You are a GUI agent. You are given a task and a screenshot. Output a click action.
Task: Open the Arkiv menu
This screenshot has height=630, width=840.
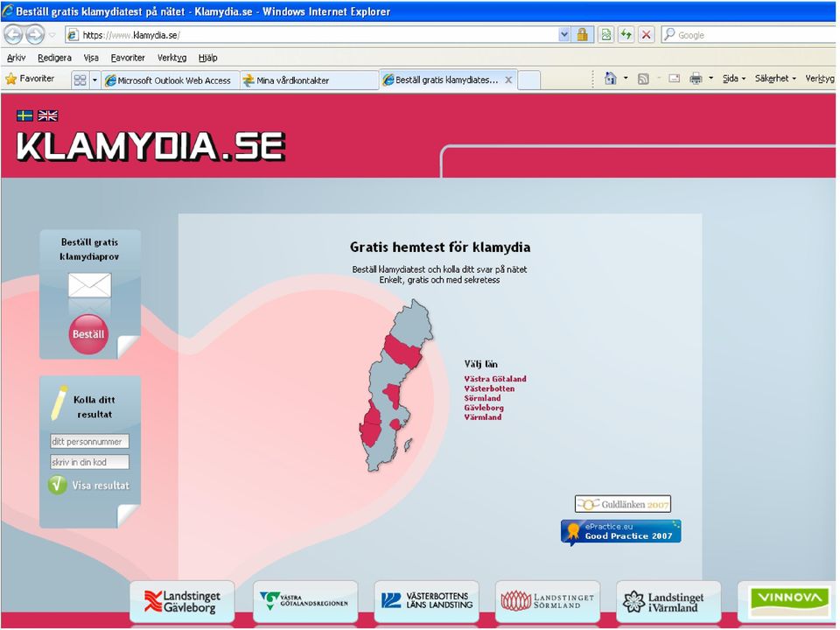point(16,58)
